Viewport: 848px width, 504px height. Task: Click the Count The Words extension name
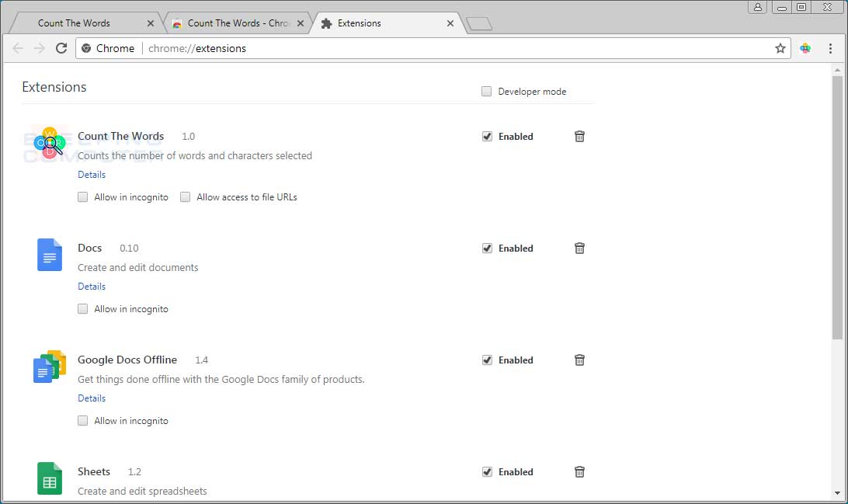120,136
